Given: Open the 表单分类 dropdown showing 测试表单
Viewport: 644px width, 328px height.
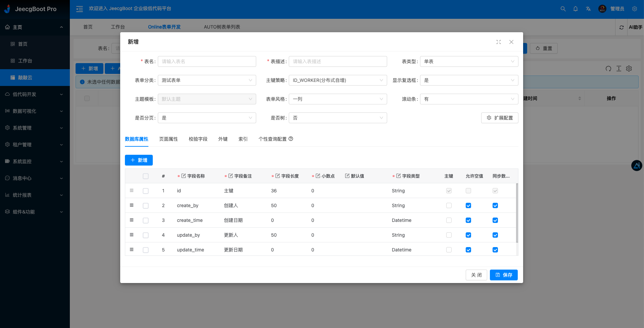Looking at the screenshot, I should (x=207, y=80).
